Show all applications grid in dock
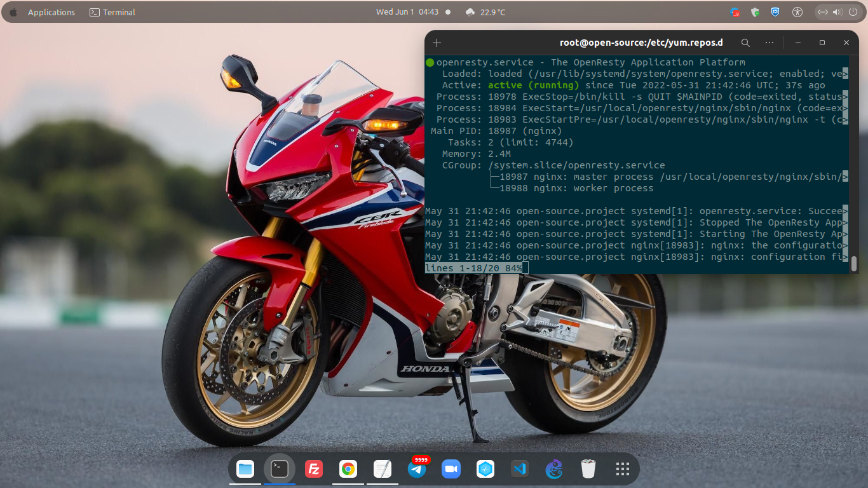 coord(623,470)
